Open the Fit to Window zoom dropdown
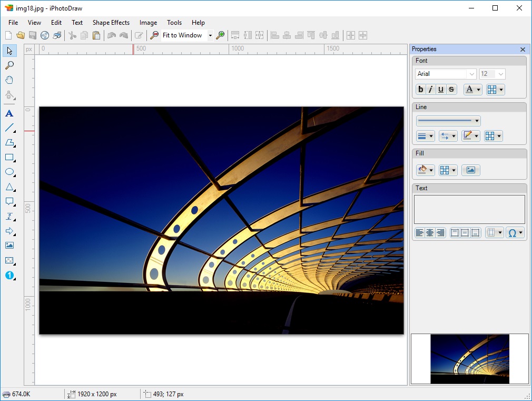 click(210, 35)
